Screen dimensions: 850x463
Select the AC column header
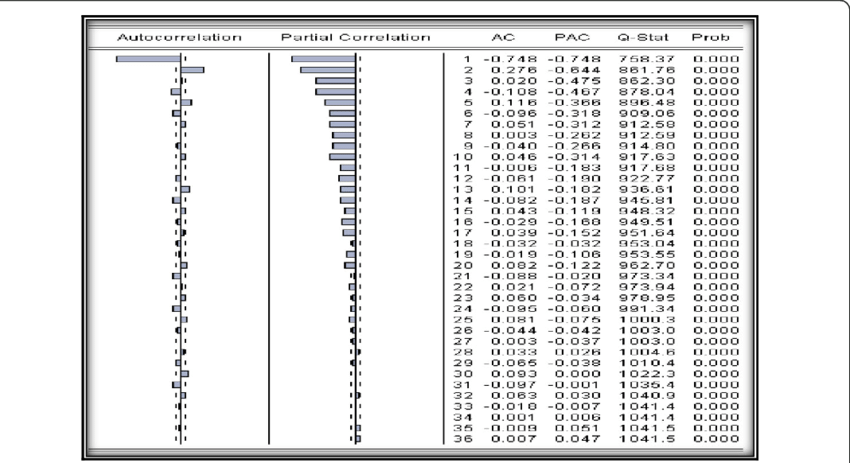pos(503,37)
